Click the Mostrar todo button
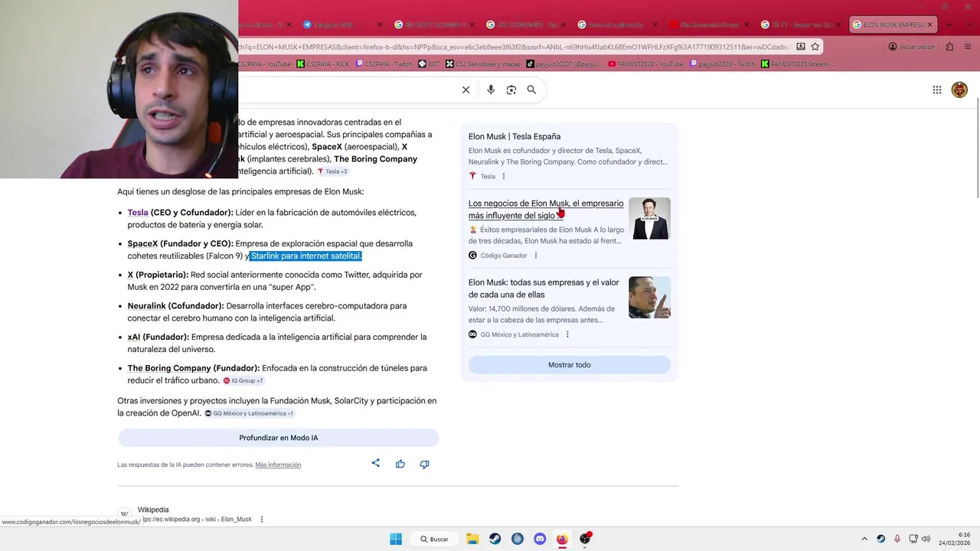This screenshot has width=980, height=551. 570,365
